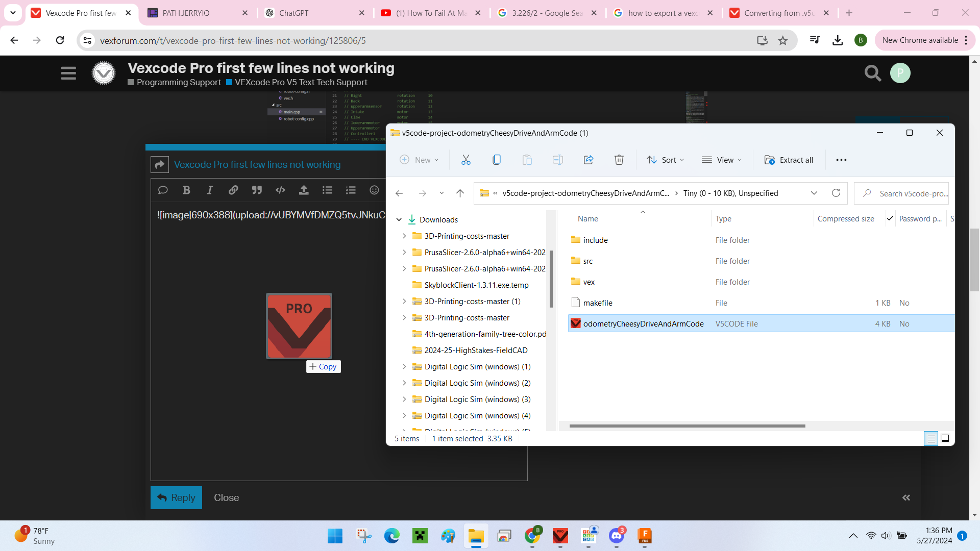The image size is (980, 551).
Task: Insert blockquote in the forum editor
Action: pos(257,190)
